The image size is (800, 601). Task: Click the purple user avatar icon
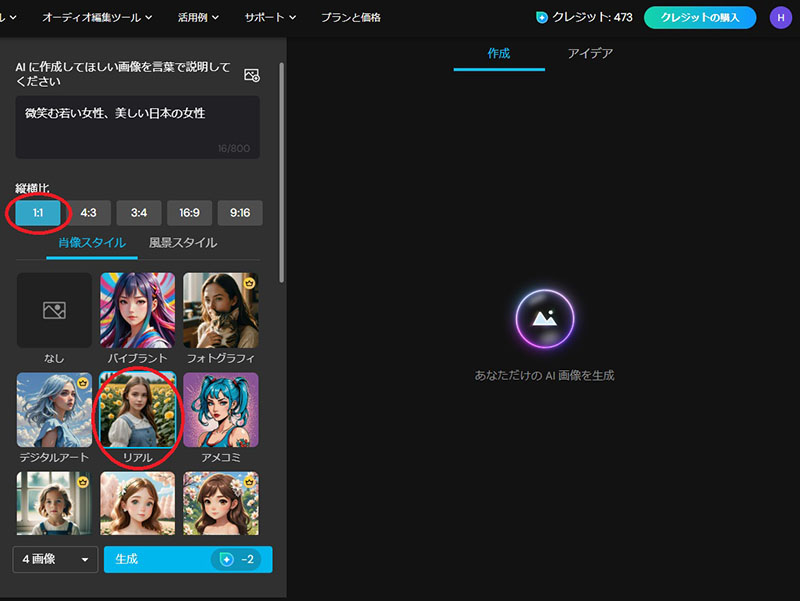tap(780, 17)
